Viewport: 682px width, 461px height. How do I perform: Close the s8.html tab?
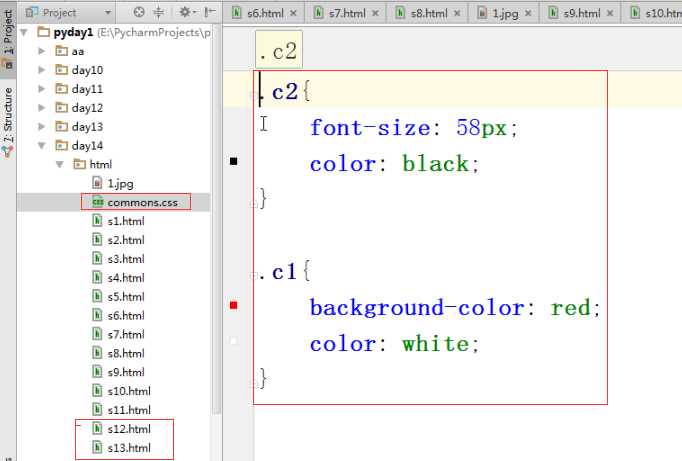coord(457,13)
